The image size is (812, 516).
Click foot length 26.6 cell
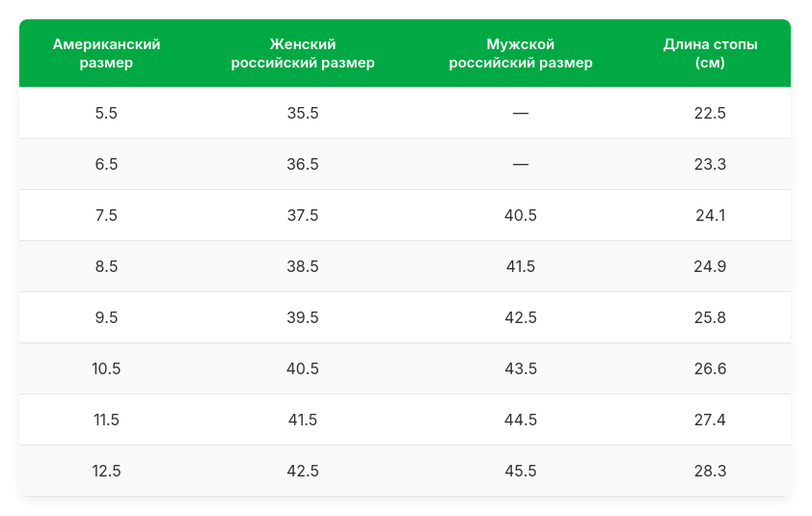tap(710, 368)
